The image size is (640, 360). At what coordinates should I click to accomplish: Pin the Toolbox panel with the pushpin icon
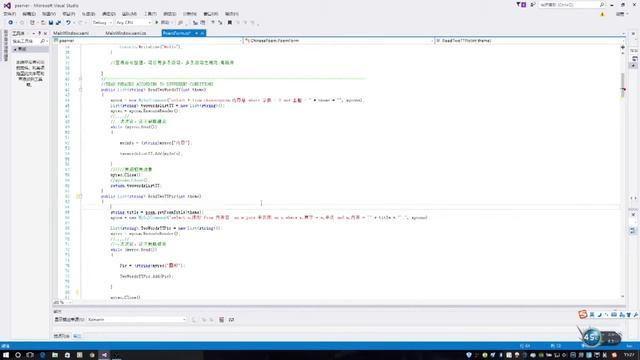click(40, 33)
